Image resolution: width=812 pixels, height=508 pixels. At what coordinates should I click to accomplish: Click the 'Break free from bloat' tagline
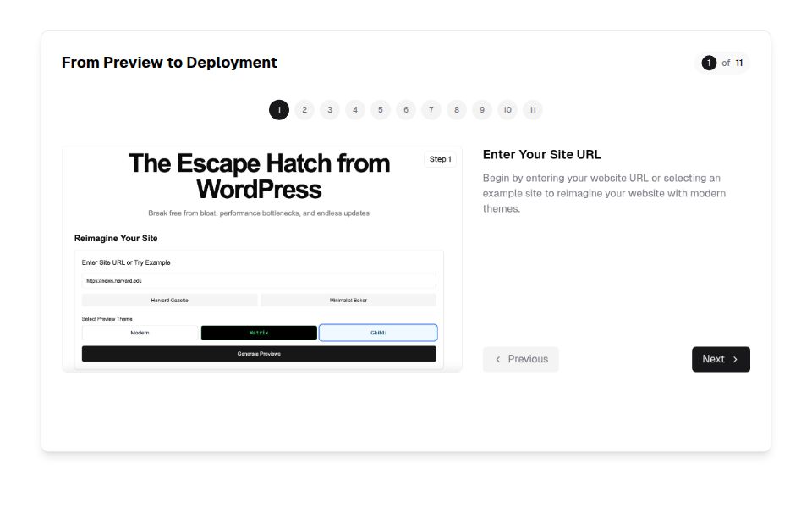[x=259, y=213]
